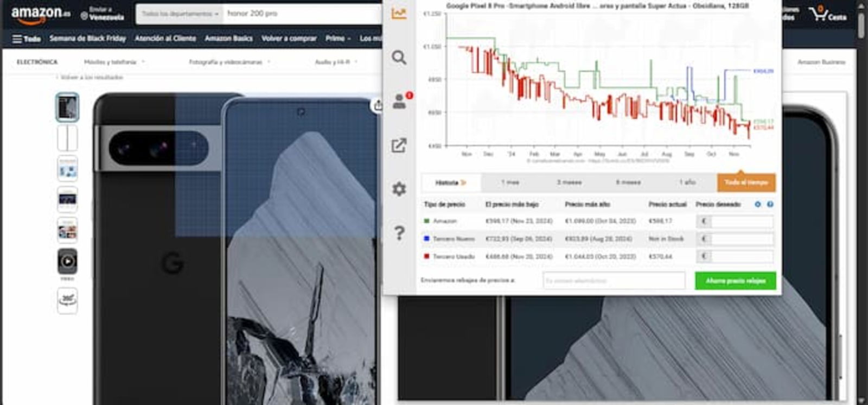
Task: Switch to the 1 mes range tab
Action: click(x=510, y=182)
